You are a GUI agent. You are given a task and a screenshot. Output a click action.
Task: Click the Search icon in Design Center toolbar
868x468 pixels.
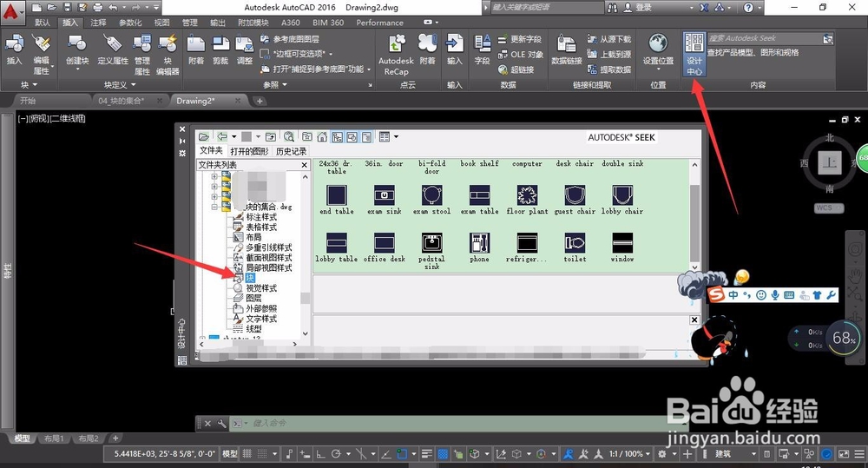click(289, 137)
